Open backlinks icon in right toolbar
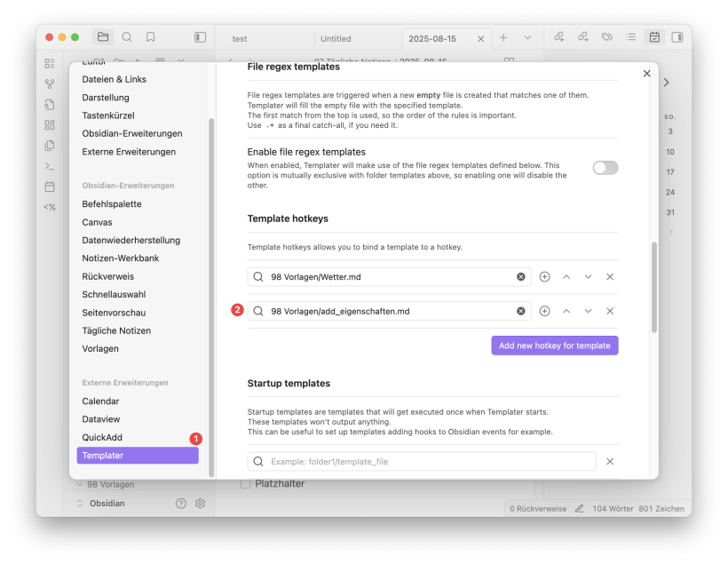This screenshot has height=564, width=728. (559, 36)
